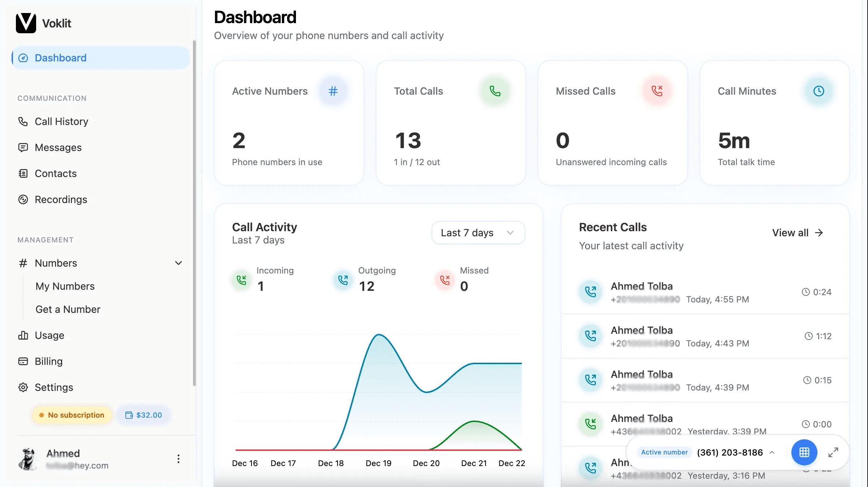This screenshot has height=487, width=868.
Task: Click the Total Calls green phone icon
Action: tap(495, 91)
